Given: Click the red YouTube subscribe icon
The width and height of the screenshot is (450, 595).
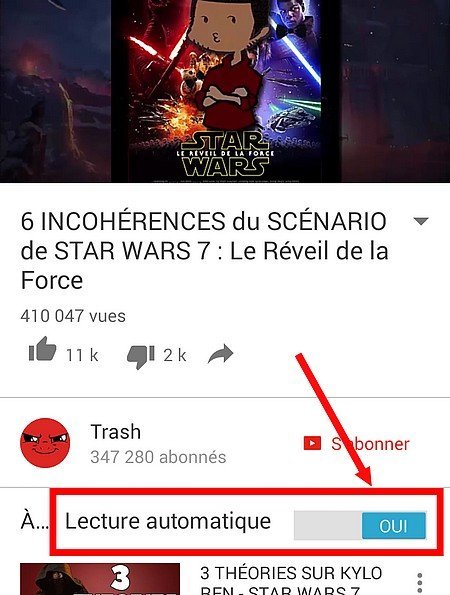Looking at the screenshot, I should click(x=312, y=443).
